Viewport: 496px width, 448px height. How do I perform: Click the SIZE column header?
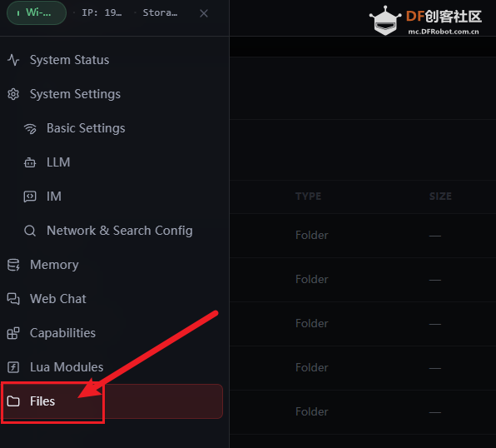pos(440,196)
